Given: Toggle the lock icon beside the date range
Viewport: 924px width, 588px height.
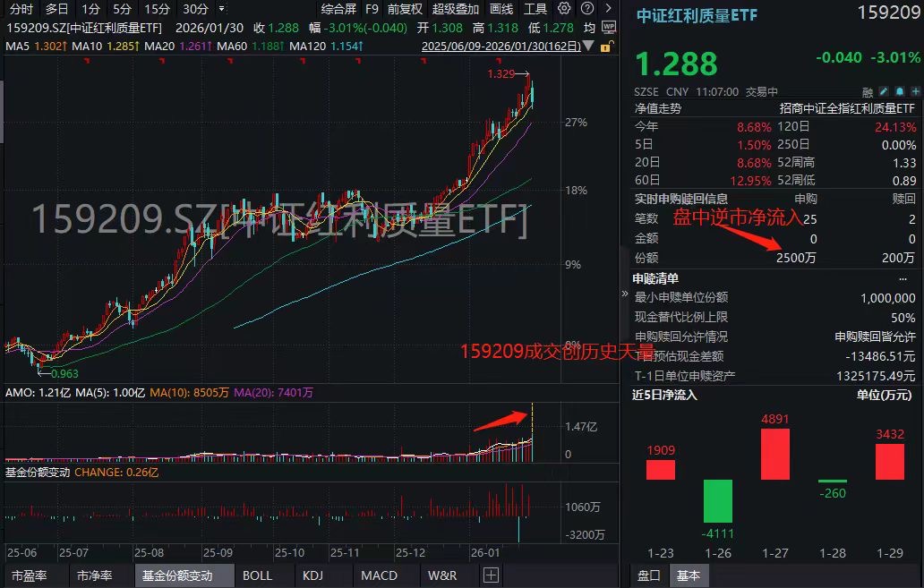Looking at the screenshot, I should click(x=607, y=47).
